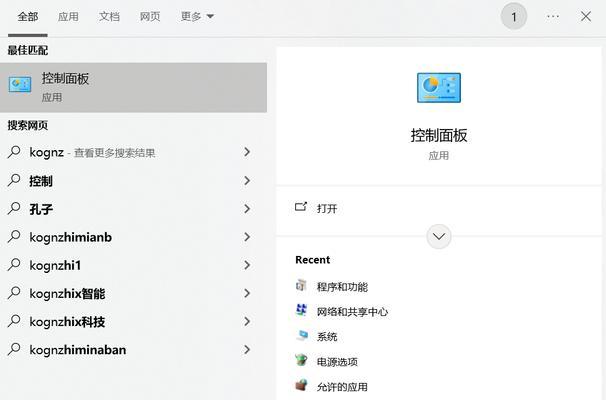The height and width of the screenshot is (400, 606).
Task: Click search icon beside kognzhiminaban
Action: point(14,349)
